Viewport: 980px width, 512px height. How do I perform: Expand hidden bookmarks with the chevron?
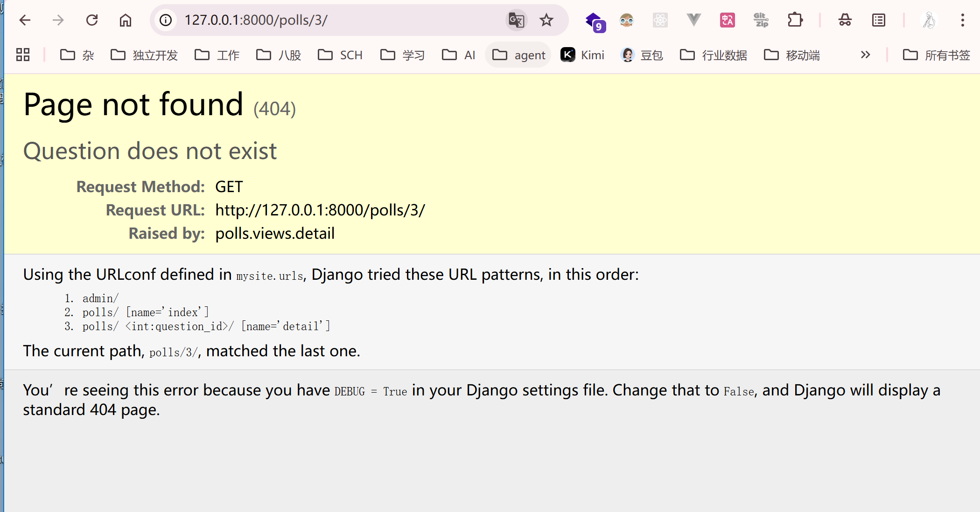pyautogui.click(x=865, y=55)
